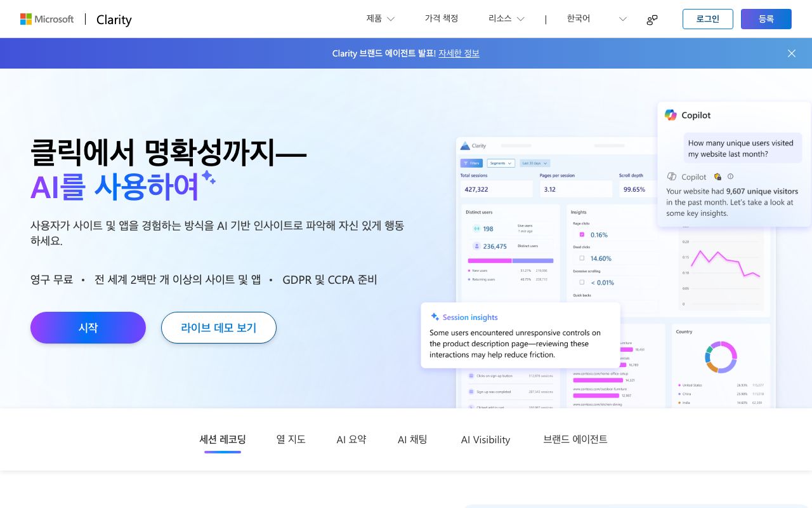The width and height of the screenshot is (812, 508).
Task: Open the 한국어 language dropdown
Action: (596, 19)
